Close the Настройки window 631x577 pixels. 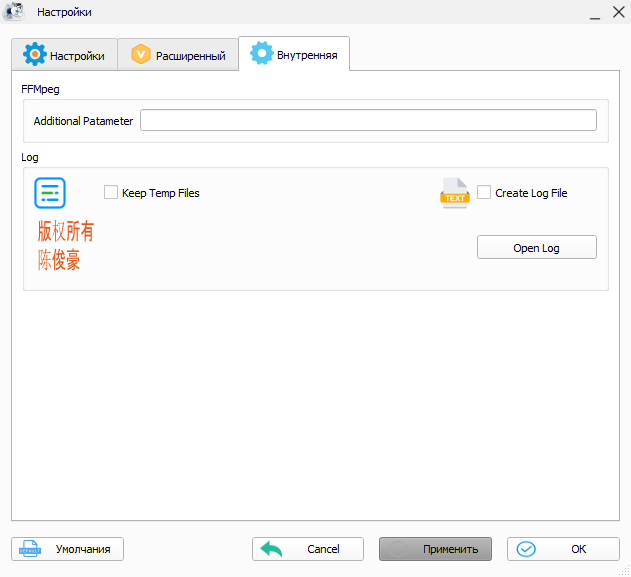tap(619, 12)
